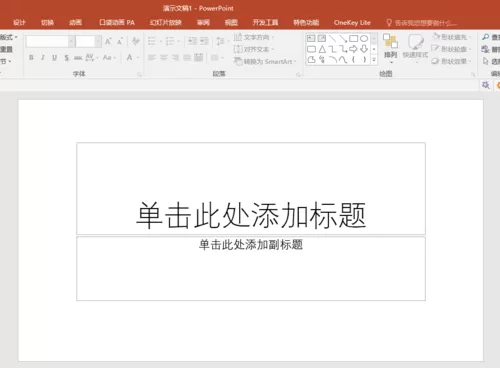Image resolution: width=500 pixels, height=368 pixels.
Task: Click the title placeholder 单击此处添加标题
Action: (x=251, y=215)
